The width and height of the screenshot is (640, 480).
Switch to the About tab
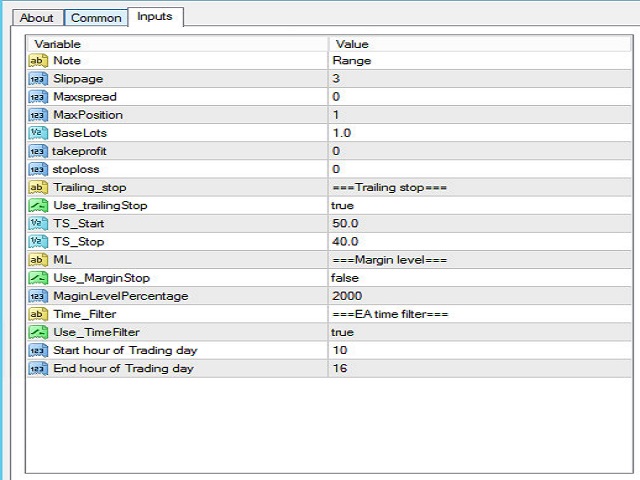point(37,18)
